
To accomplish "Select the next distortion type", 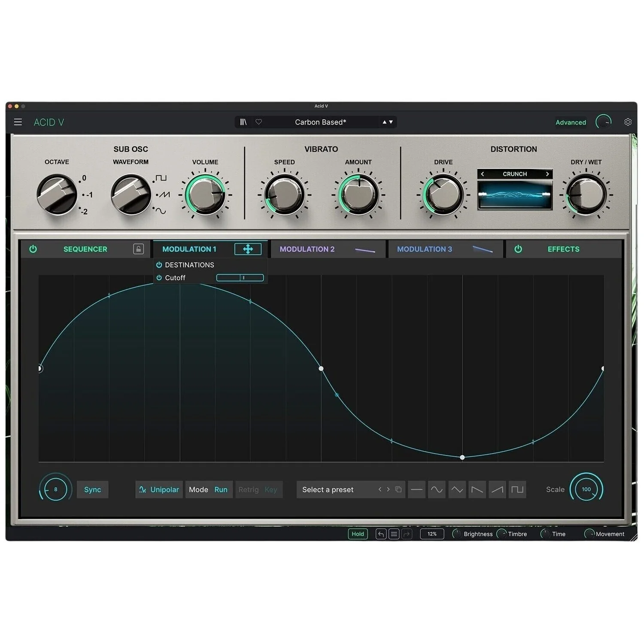I will click(x=547, y=174).
